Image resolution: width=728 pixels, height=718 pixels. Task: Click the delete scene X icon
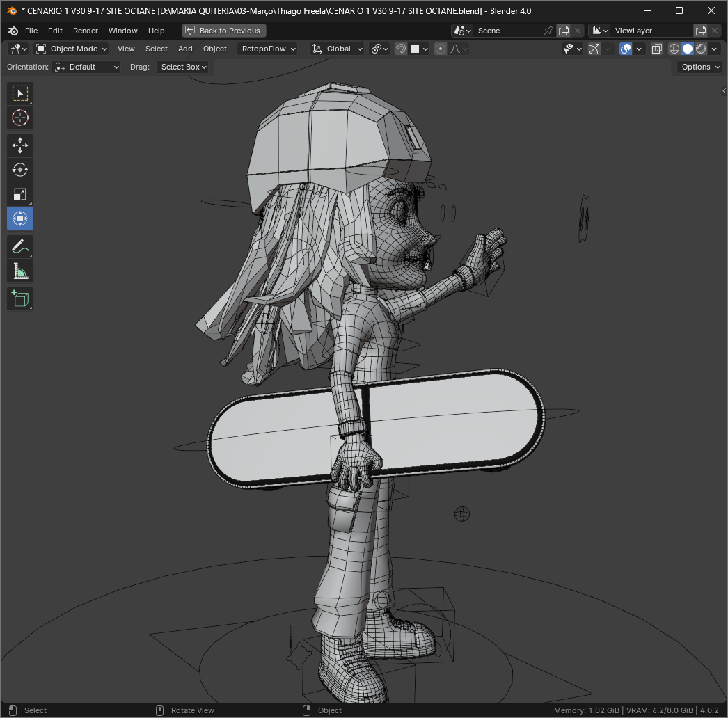578,31
